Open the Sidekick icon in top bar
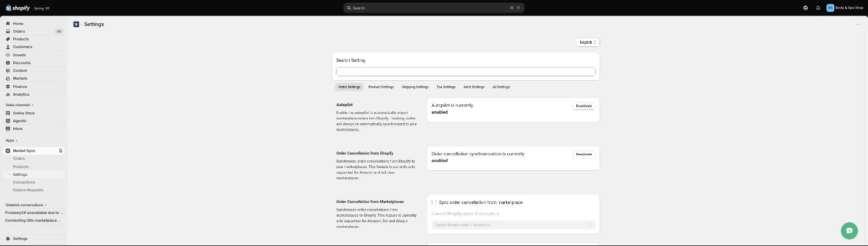The width and height of the screenshot is (868, 246). pos(805,8)
